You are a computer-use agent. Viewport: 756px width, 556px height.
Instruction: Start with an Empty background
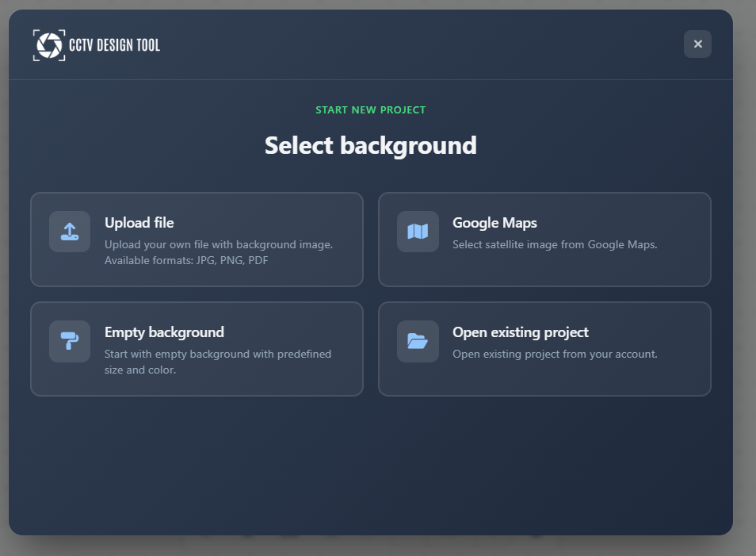196,348
